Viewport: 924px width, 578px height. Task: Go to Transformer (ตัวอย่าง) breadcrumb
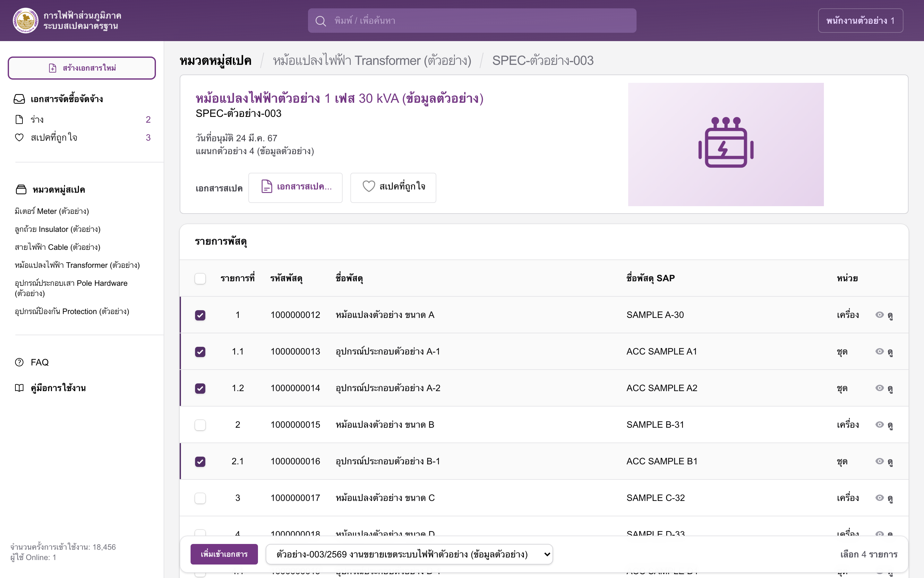pos(372,60)
